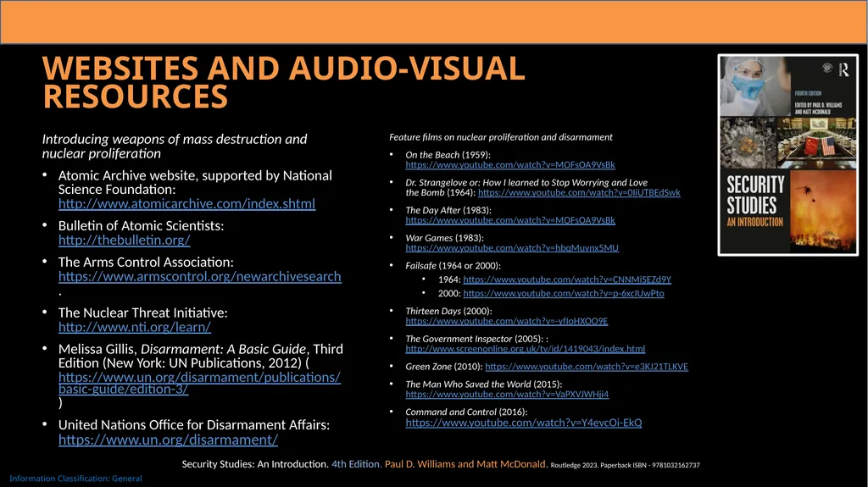Open the armscontrol.org newarchivesearch link
Screen dimensions: 868x487
point(200,276)
